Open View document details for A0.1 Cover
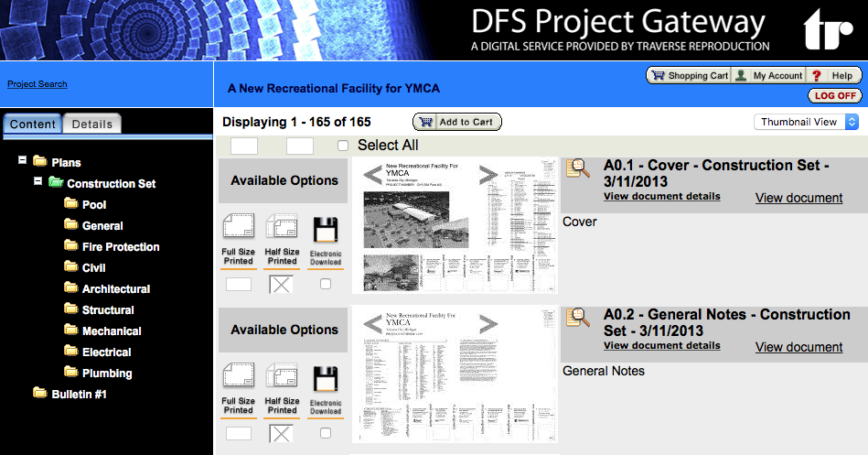Viewport: 868px width, 455px height. pos(662,196)
